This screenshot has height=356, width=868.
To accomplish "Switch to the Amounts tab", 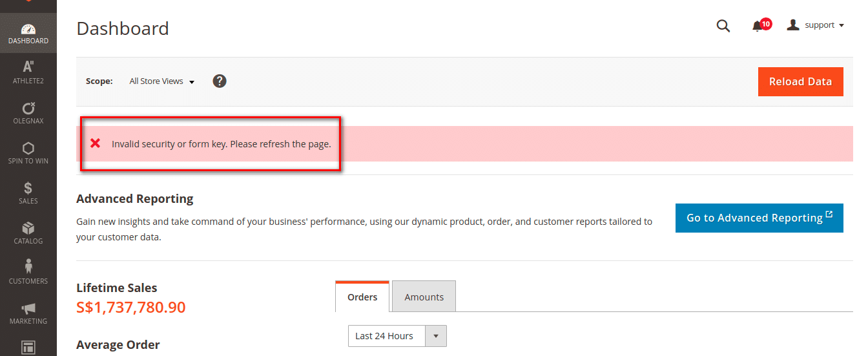I will [x=424, y=297].
